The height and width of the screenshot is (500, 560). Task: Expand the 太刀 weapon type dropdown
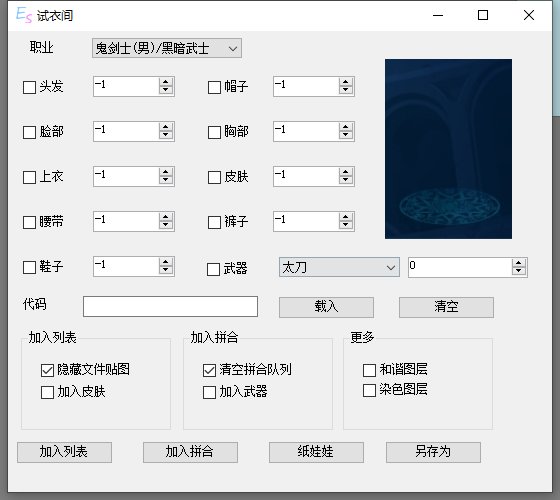click(339, 267)
